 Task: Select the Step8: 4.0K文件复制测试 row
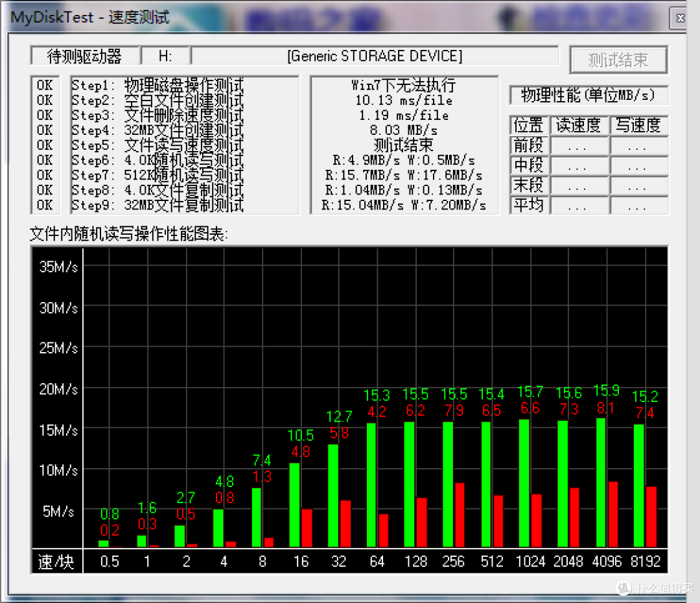(x=157, y=190)
